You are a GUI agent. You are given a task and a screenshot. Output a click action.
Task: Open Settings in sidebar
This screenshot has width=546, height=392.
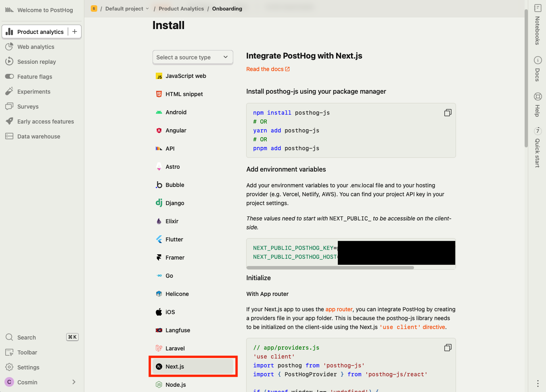(42, 367)
